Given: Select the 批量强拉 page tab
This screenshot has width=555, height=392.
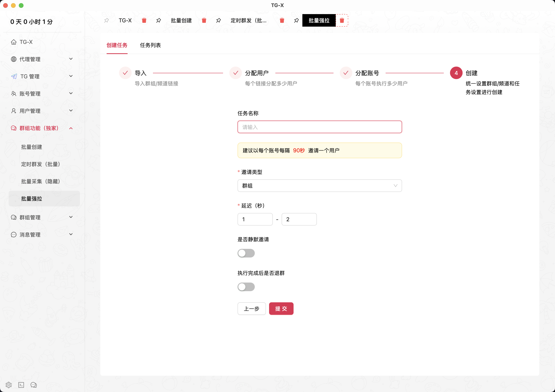Looking at the screenshot, I should [319, 21].
